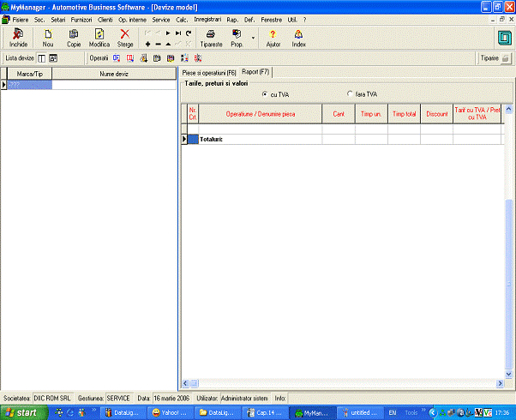Open the Index toolbar icon
Image resolution: width=516 pixels, height=420 pixels.
(298, 37)
